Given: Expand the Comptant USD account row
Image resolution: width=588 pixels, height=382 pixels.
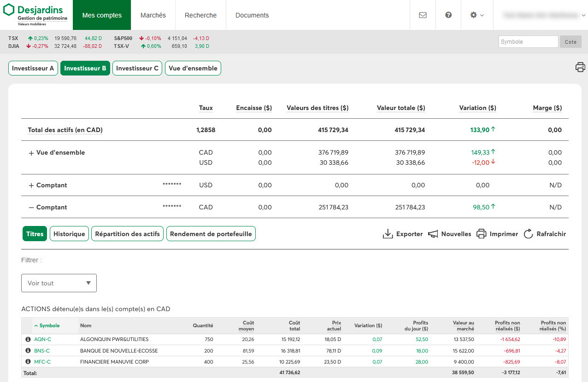Looking at the screenshot, I should (x=31, y=185).
